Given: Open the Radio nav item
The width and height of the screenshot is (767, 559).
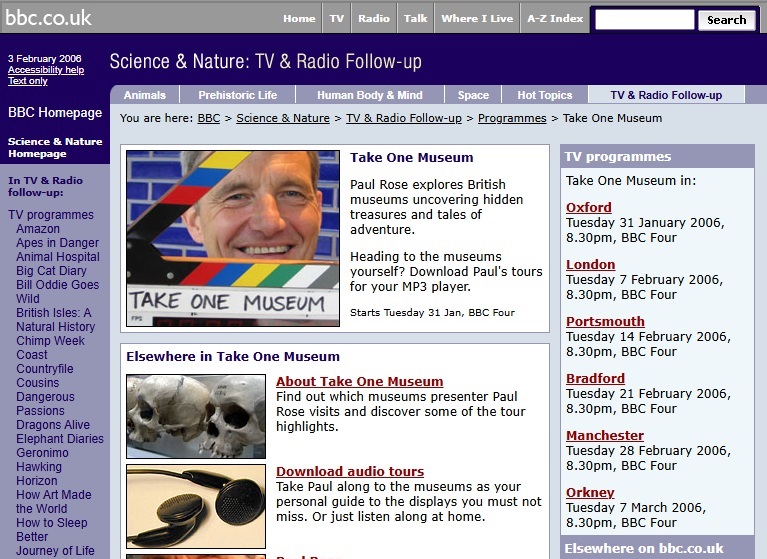Looking at the screenshot, I should coord(374,19).
